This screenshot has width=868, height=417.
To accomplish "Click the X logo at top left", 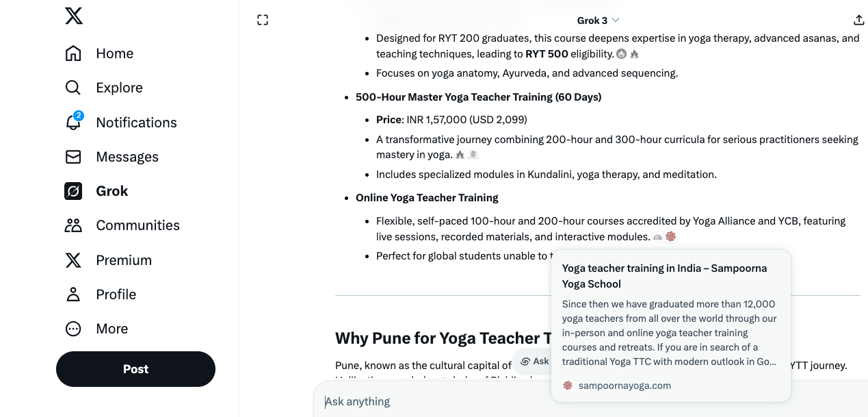I will [74, 16].
